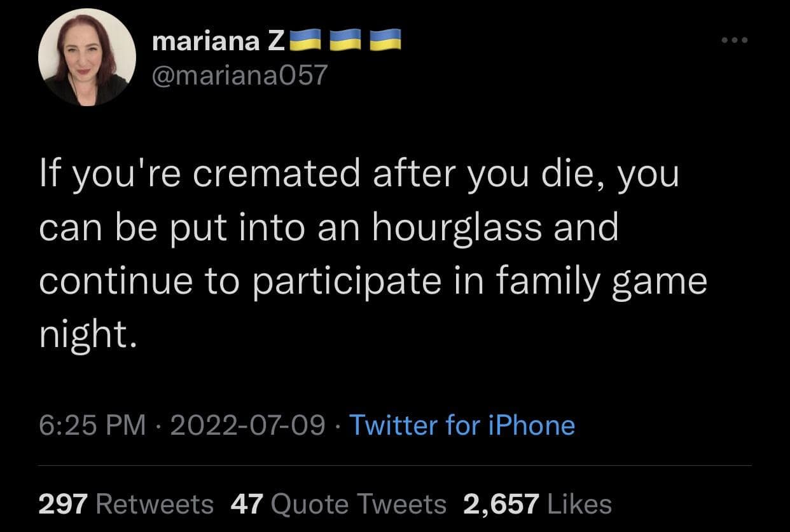Viewport: 790px width, 532px height.
Task: Click the first Ukraine flag emoji
Action: (305, 41)
